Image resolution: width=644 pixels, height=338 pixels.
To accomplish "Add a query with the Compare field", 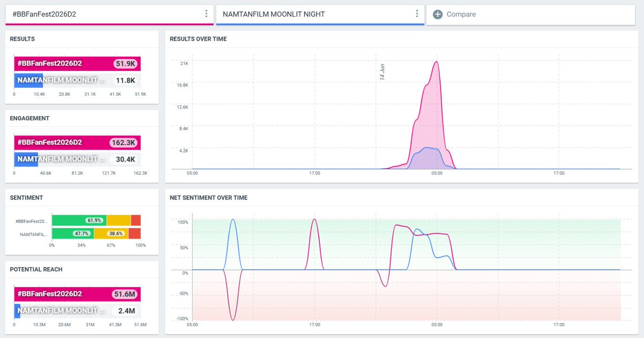I will click(530, 15).
